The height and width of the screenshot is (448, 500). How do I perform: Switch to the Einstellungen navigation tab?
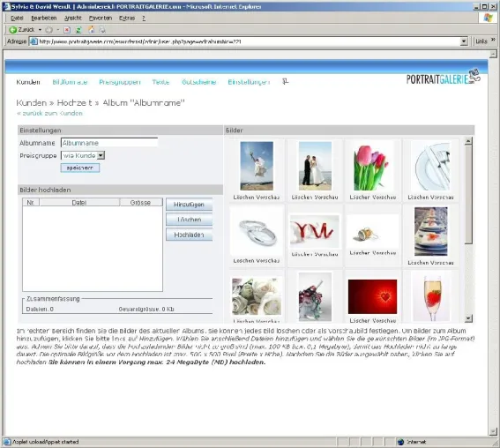click(249, 82)
